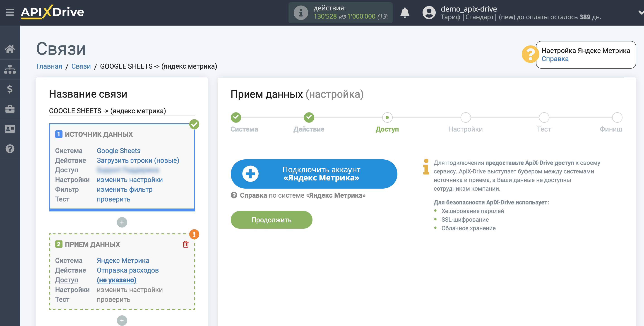The image size is (644, 326).
Task: Click Подключить аккаунт «Яндекс Метрика» button
Action: [x=314, y=174]
